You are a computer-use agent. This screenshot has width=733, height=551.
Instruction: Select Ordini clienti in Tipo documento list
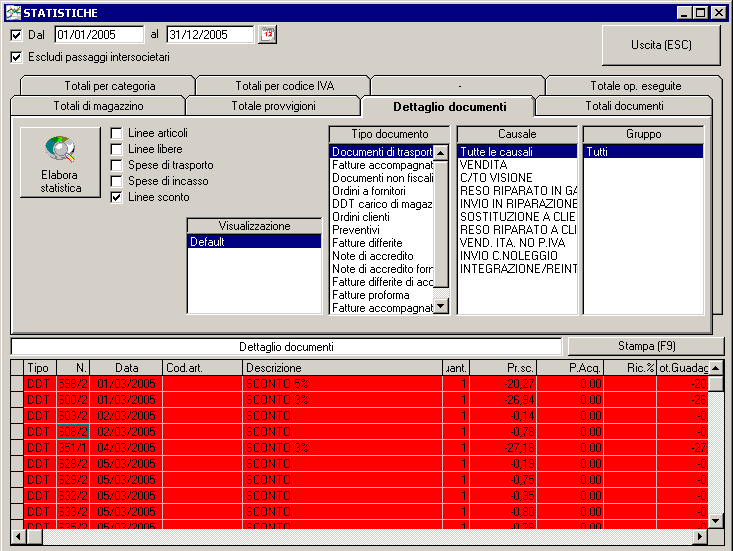click(x=361, y=217)
